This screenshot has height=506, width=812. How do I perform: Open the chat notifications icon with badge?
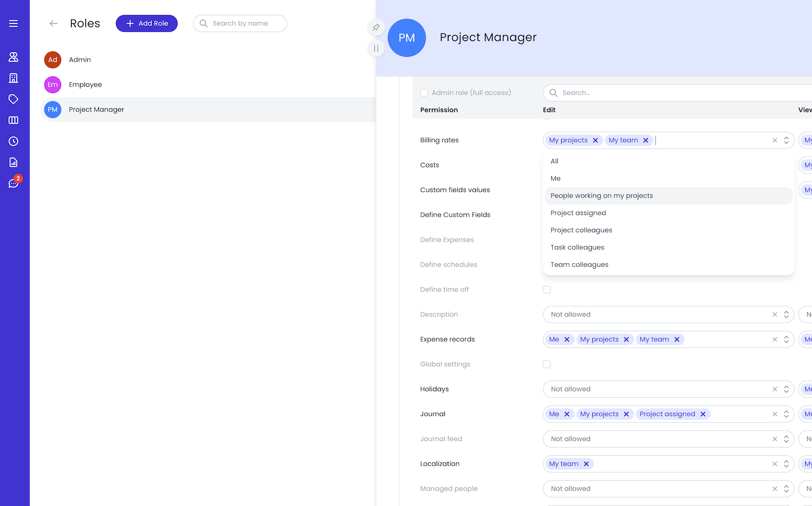click(x=14, y=183)
